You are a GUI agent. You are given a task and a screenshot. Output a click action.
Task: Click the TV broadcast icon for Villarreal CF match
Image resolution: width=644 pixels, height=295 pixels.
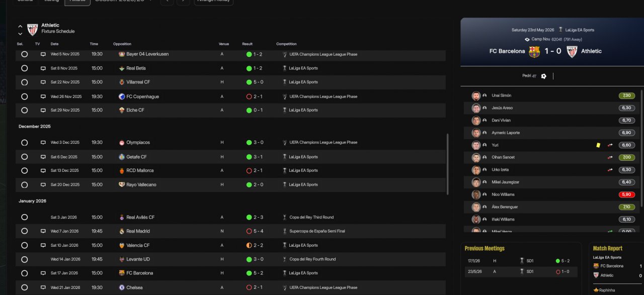coord(43,82)
